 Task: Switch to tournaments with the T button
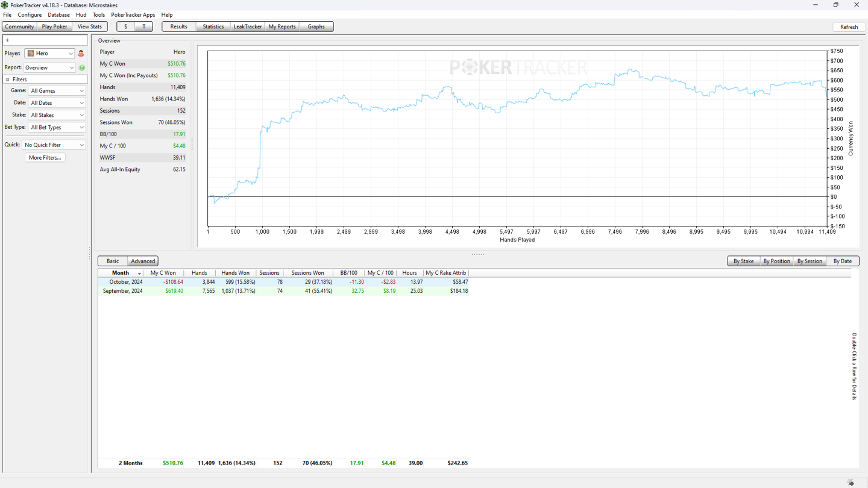tap(143, 27)
